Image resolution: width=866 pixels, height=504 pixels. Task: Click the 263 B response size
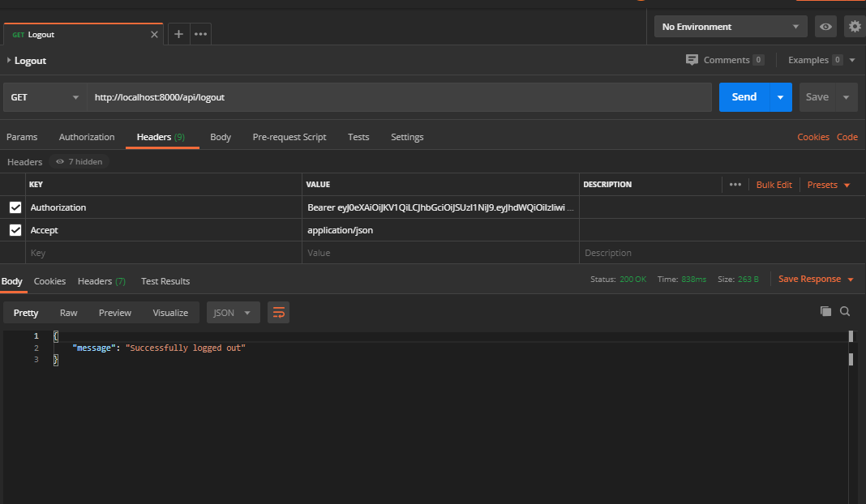tap(748, 280)
